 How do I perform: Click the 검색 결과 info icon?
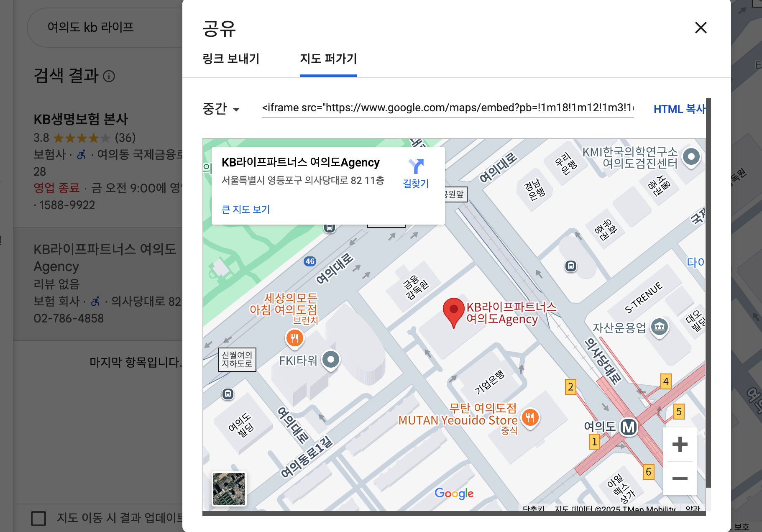point(109,76)
